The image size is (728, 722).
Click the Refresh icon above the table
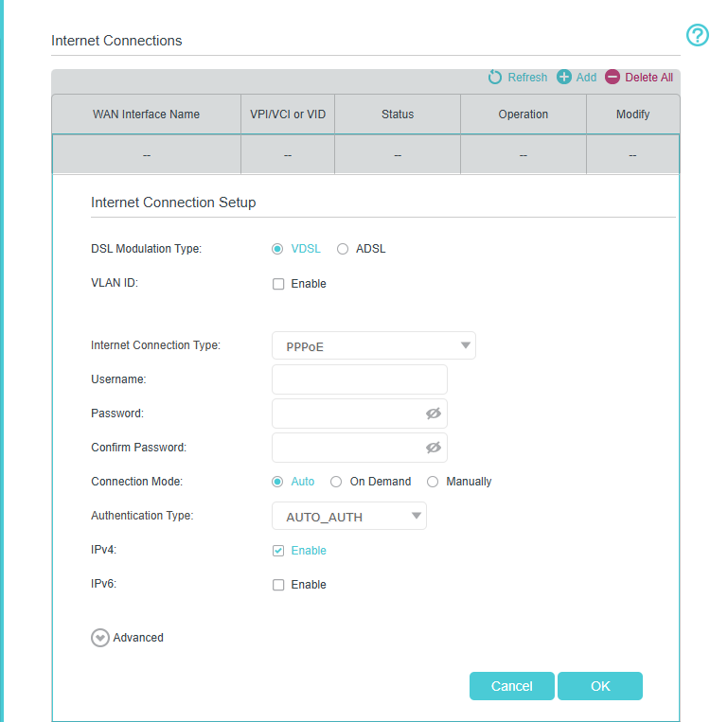495,78
